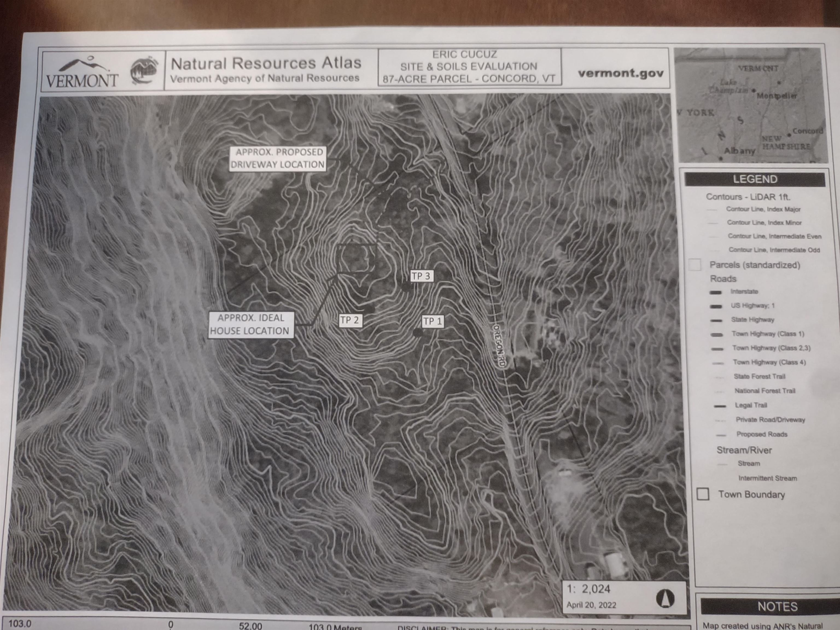The width and height of the screenshot is (840, 630).
Task: Click the Town Highway (Class 4) symbol
Action: 718,363
